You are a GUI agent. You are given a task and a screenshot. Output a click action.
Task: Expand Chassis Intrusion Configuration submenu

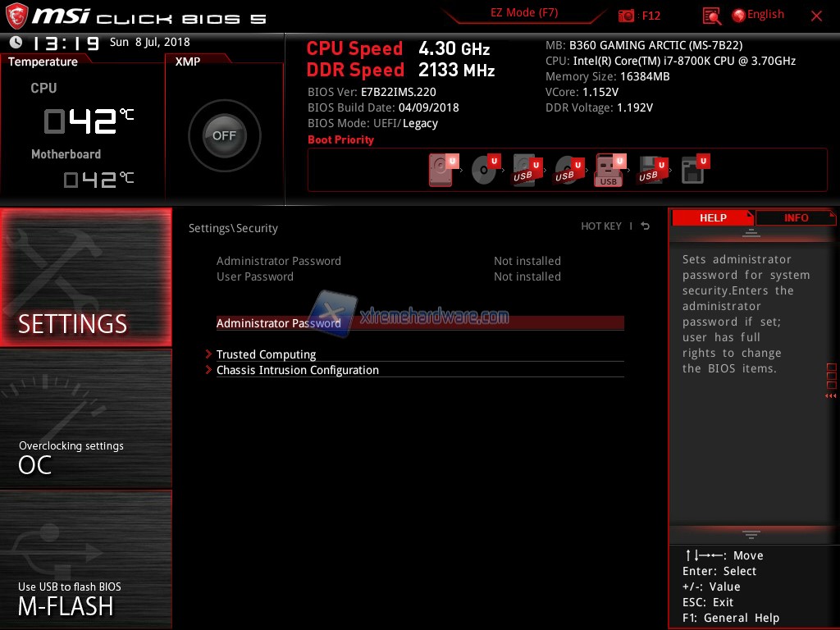click(x=297, y=370)
